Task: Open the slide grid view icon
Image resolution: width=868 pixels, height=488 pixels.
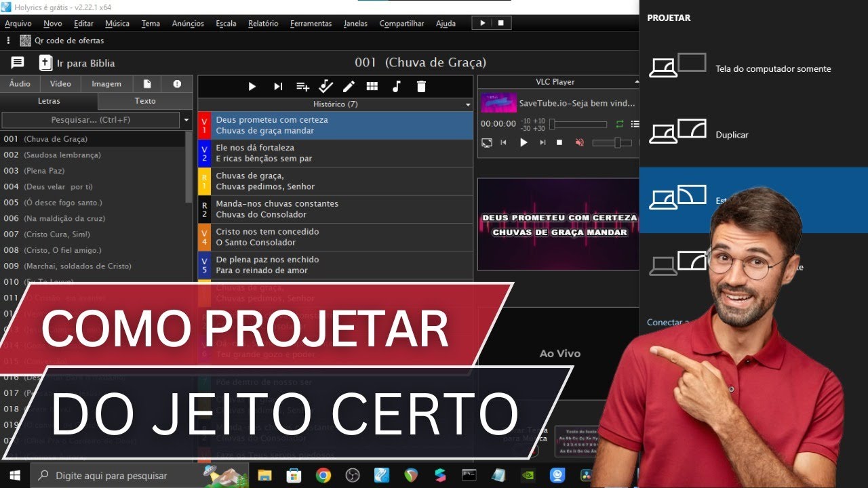Action: pos(372,86)
